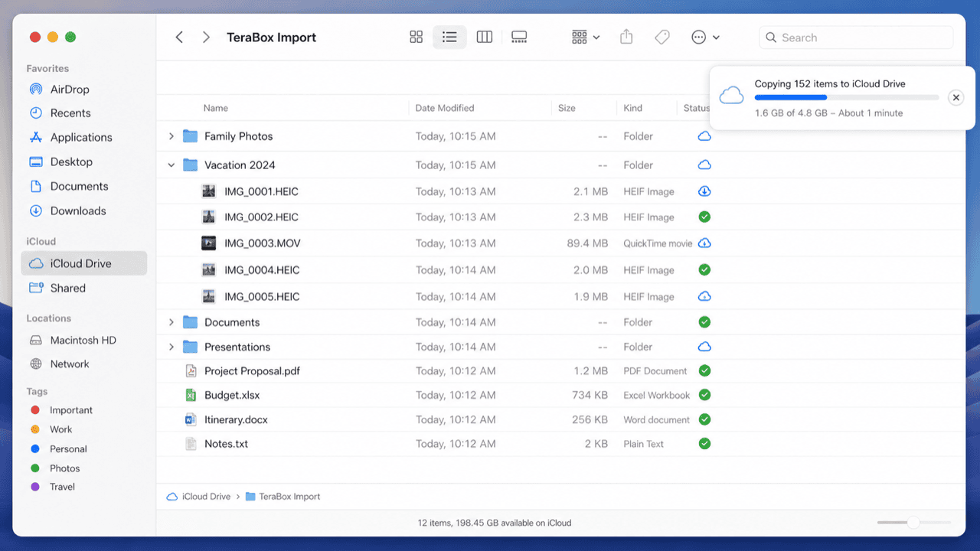
Task: Select the Itinerary.docx Word icon
Action: 191,419
